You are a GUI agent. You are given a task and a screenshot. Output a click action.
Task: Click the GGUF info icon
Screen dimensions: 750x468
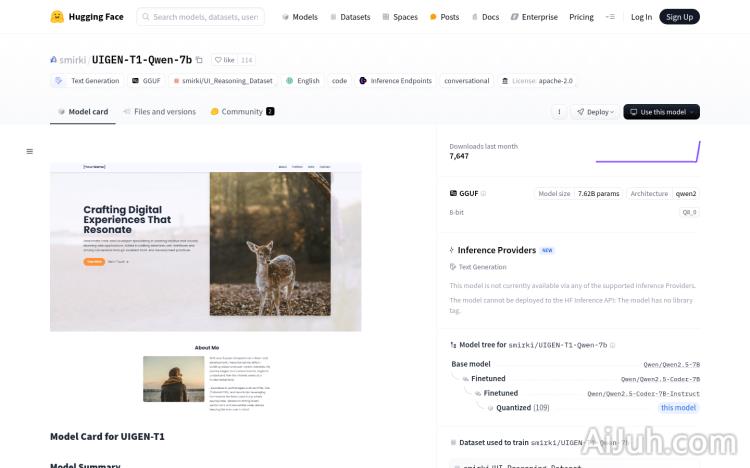[x=485, y=193]
